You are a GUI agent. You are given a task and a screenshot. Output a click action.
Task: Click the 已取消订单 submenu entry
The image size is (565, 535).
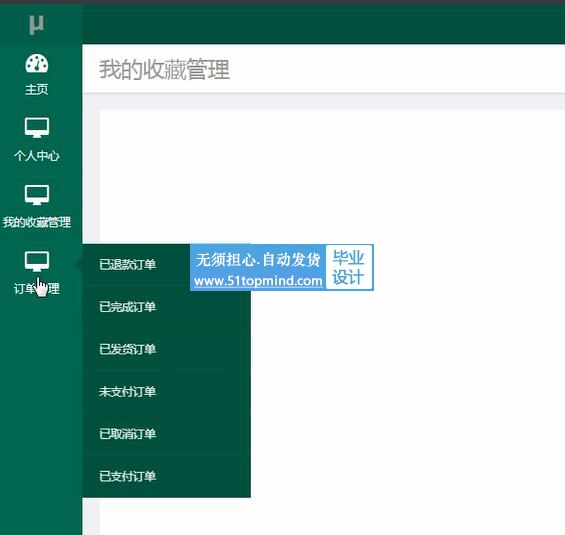(127, 434)
